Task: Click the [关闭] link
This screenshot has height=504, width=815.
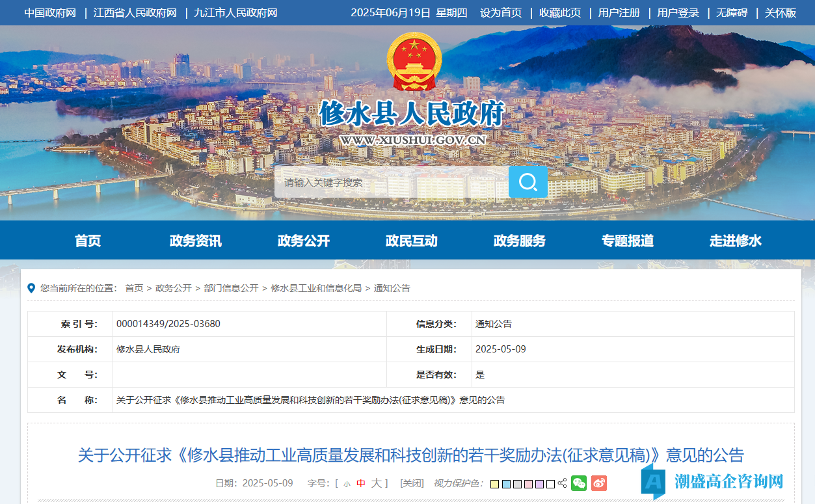Action: pyautogui.click(x=412, y=483)
